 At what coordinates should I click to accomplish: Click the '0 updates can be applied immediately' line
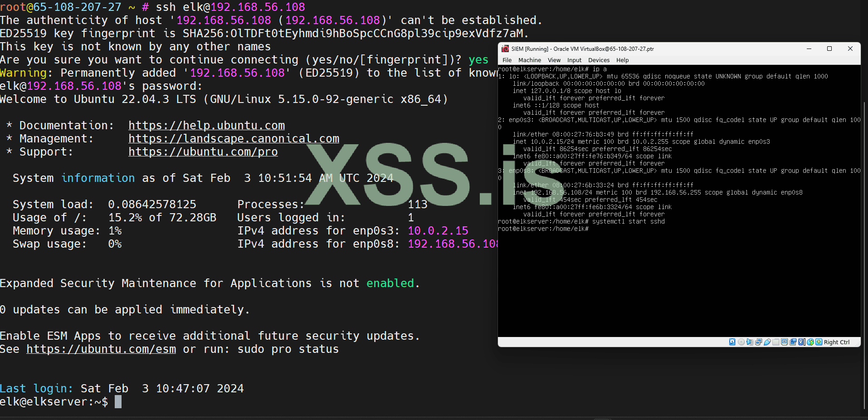[125, 309]
